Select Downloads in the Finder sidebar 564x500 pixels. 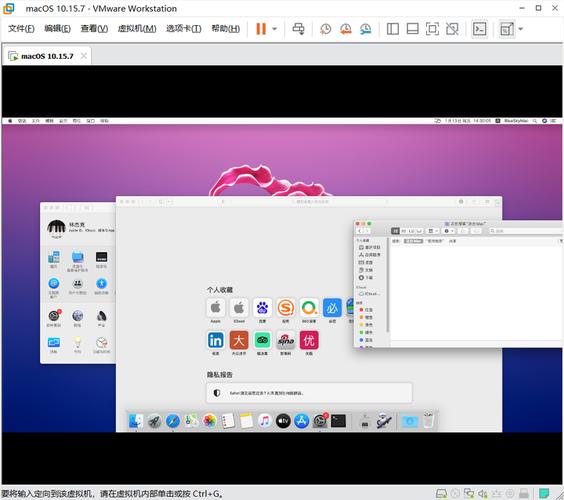[366, 278]
